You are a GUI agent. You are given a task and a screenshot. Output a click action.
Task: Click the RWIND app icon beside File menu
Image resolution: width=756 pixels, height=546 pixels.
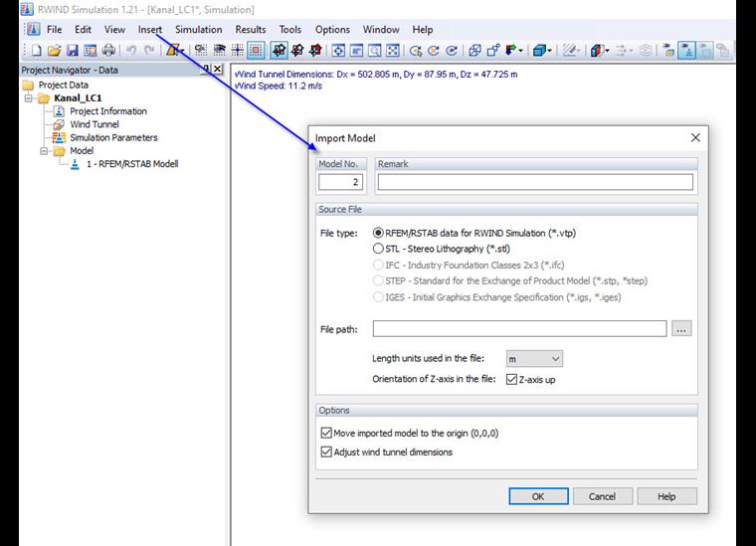pyautogui.click(x=33, y=30)
